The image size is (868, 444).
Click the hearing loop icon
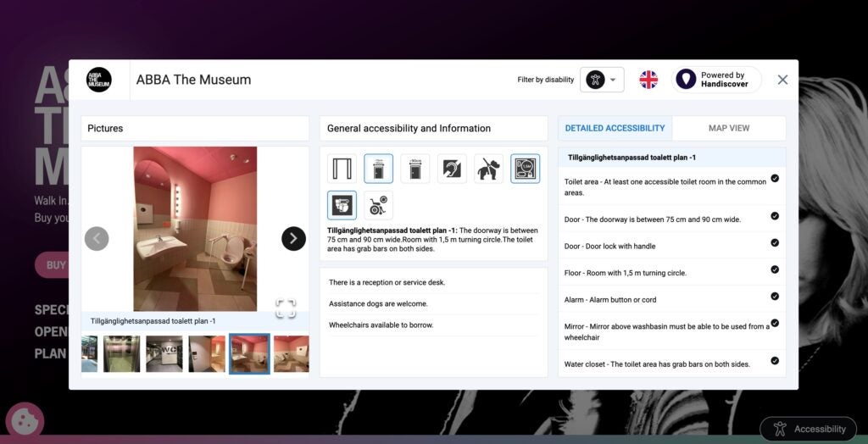click(452, 169)
